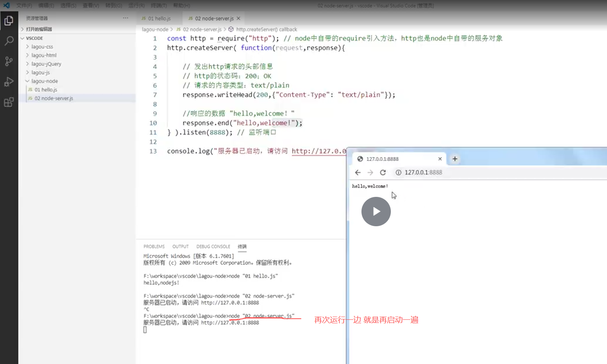The image size is (607, 364).
Task: Open the Search view in activity bar
Action: (x=9, y=41)
